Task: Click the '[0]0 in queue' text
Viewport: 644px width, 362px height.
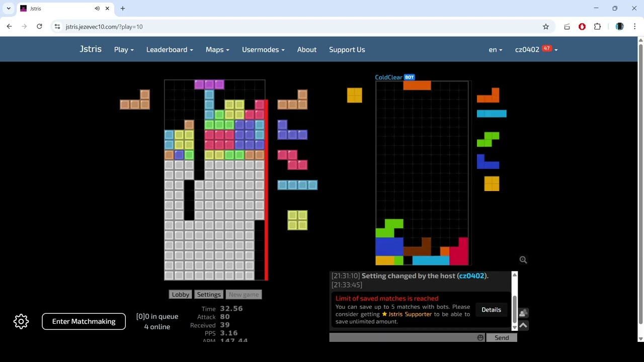Action: pyautogui.click(x=157, y=316)
